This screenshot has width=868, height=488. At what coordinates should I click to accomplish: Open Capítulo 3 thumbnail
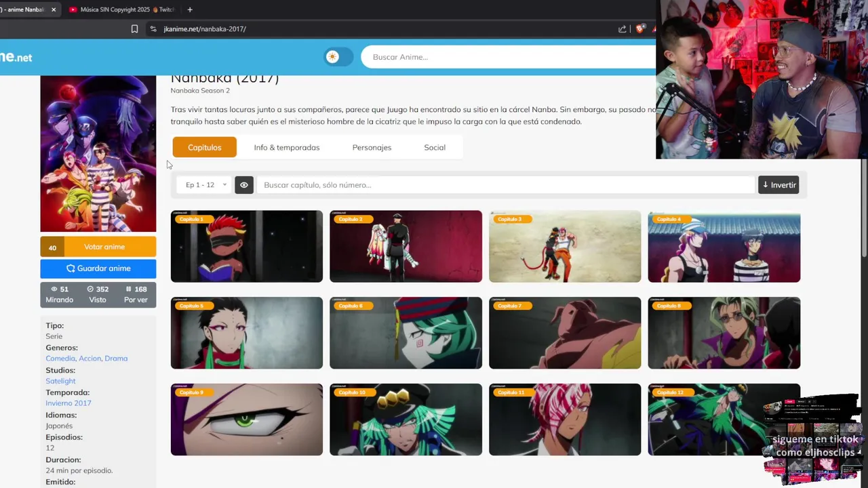tap(565, 247)
